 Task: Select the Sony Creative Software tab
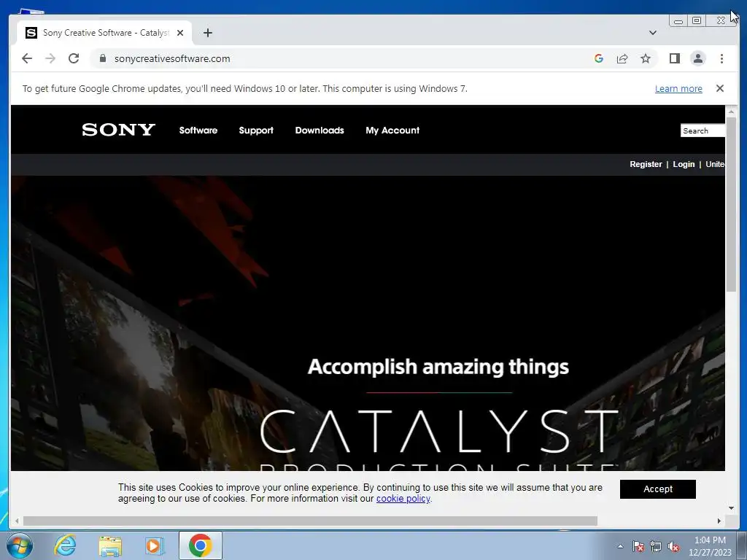pos(105,33)
